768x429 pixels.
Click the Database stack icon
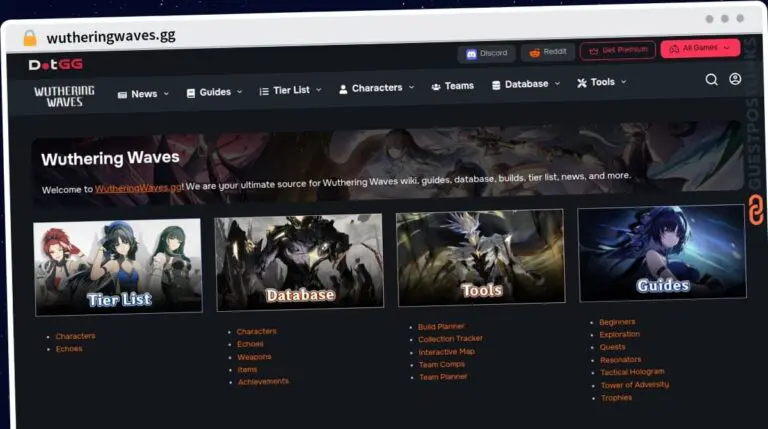pos(496,85)
